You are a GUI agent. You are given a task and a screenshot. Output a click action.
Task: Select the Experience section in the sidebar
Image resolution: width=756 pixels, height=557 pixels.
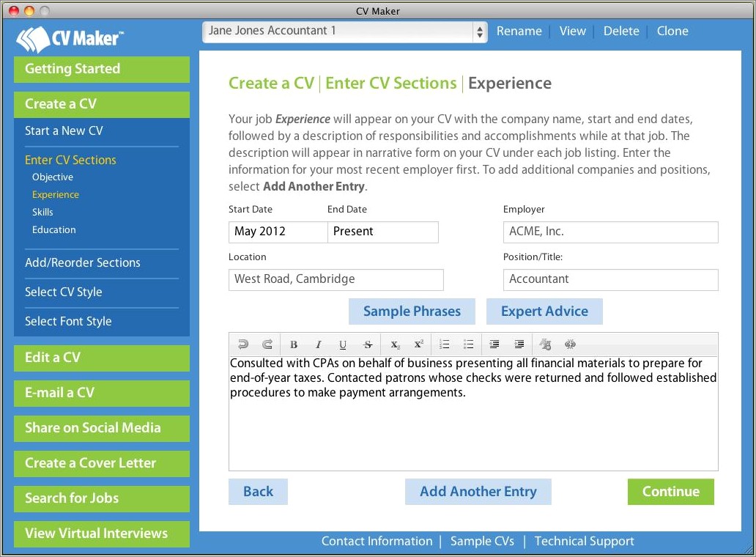(55, 194)
